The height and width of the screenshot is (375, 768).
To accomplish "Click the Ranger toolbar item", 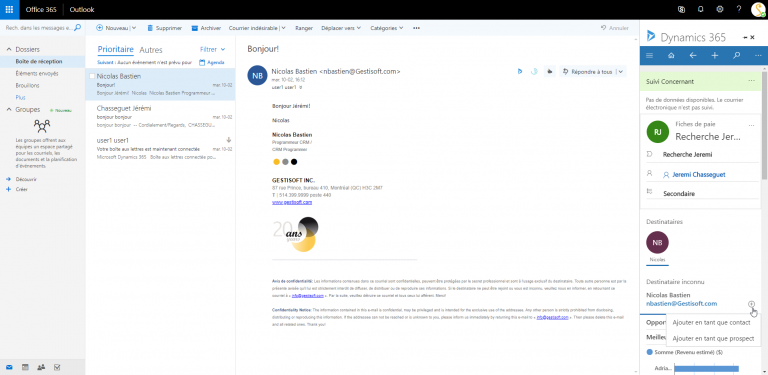I will [x=304, y=28].
